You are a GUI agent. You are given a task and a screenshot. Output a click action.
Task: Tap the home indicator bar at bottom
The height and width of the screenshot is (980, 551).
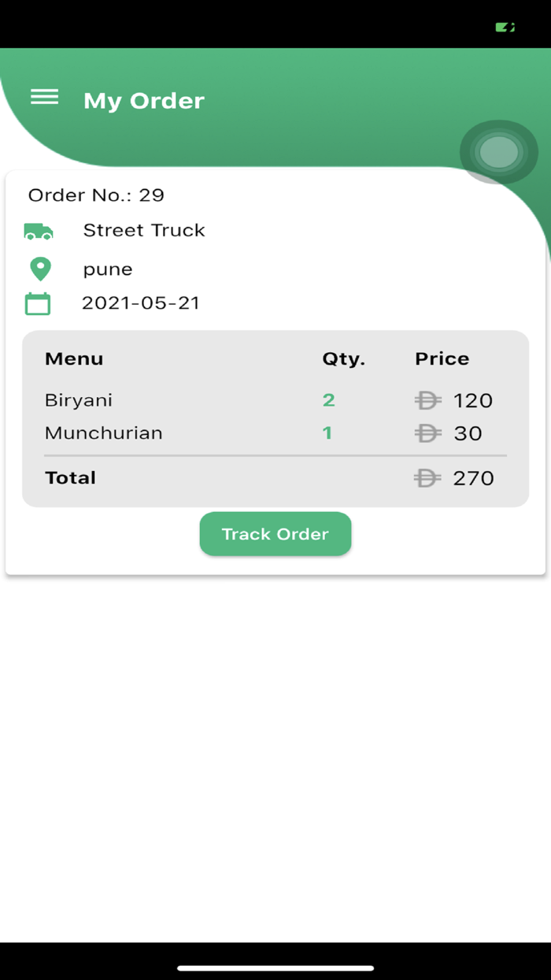(275, 966)
